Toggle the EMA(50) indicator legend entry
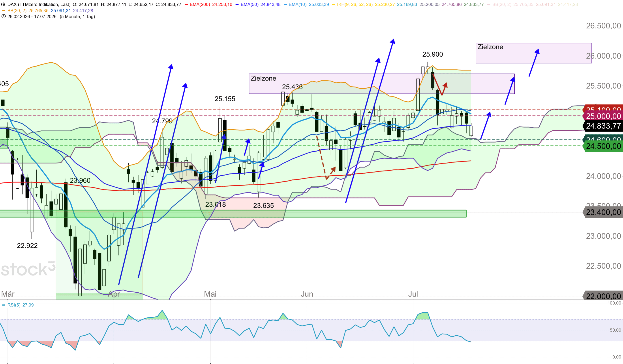Image resolution: width=623 pixels, height=364 pixels. [258, 4]
